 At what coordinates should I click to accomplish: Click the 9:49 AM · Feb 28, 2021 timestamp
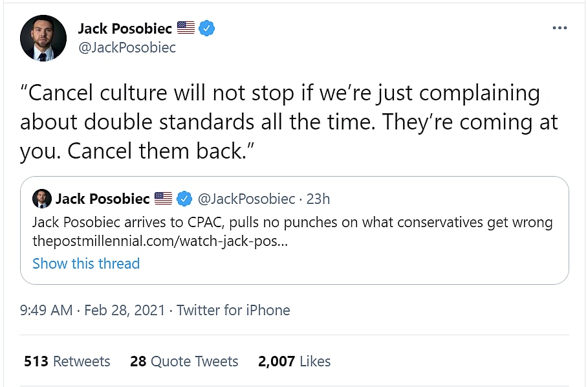coord(93,310)
